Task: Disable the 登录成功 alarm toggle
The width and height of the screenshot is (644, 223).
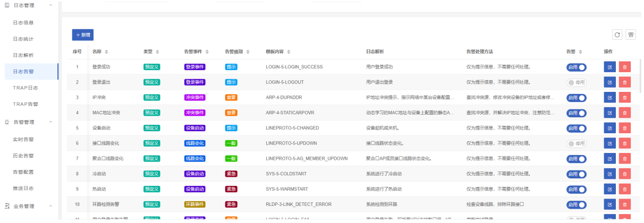Action: pyautogui.click(x=577, y=67)
